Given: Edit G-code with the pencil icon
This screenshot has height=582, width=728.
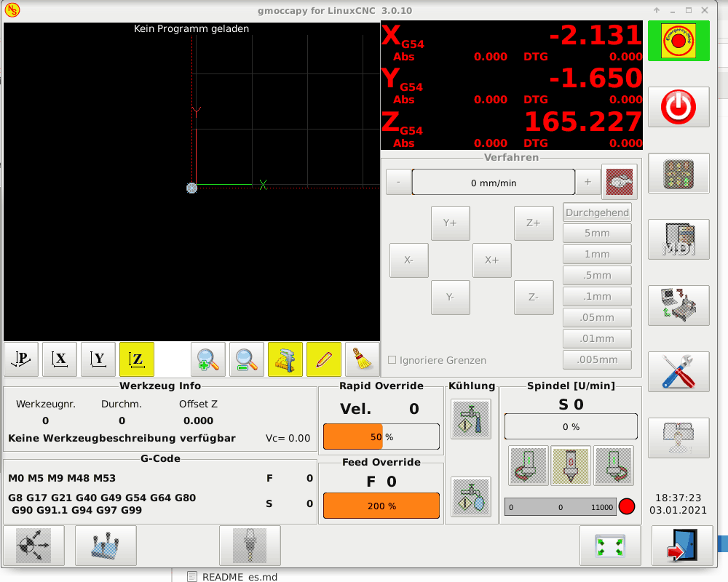Looking at the screenshot, I should coord(324,359).
